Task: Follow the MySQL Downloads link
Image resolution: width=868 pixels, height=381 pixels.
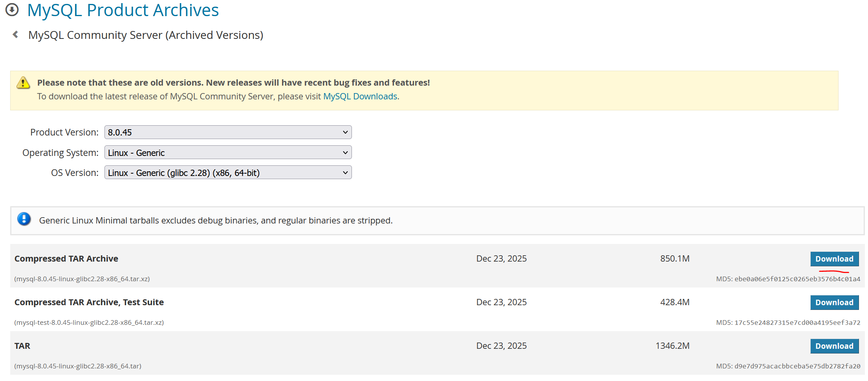Action: click(x=360, y=96)
